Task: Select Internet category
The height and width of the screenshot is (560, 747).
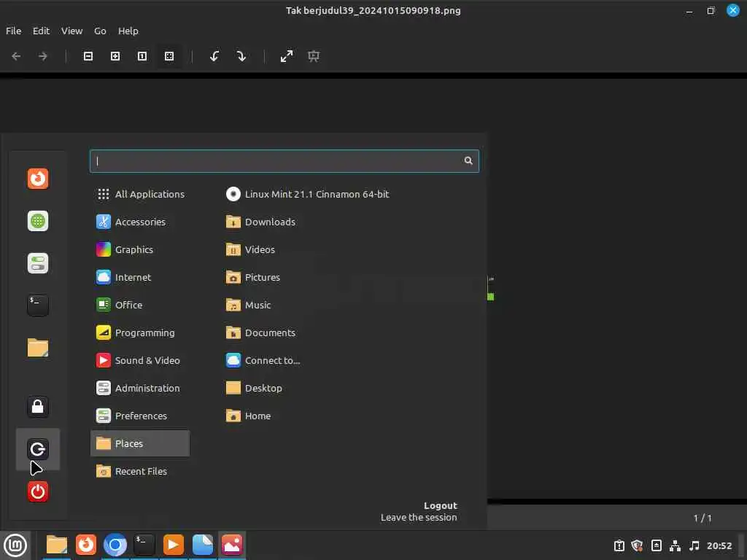Action: (140, 277)
